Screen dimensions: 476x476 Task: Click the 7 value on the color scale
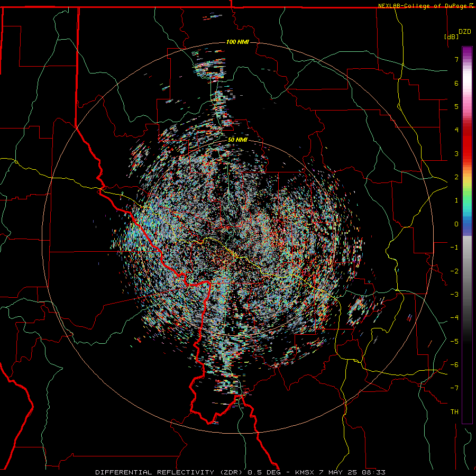point(456,59)
